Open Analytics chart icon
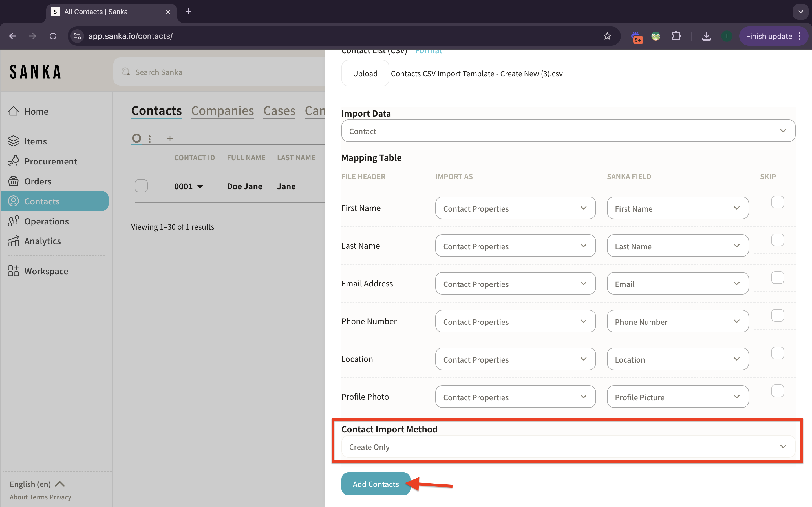 (14, 241)
